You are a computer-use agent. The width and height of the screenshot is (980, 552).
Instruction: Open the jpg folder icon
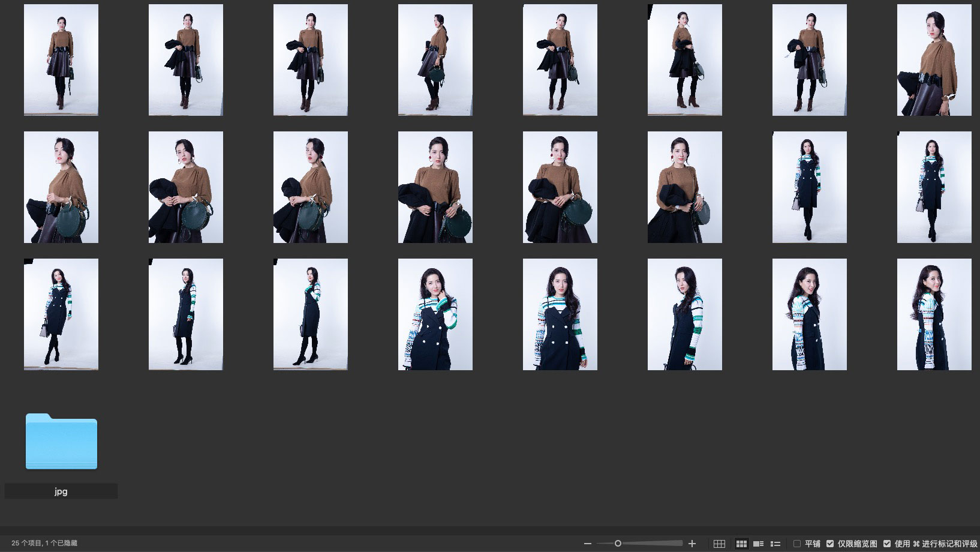[x=61, y=442]
